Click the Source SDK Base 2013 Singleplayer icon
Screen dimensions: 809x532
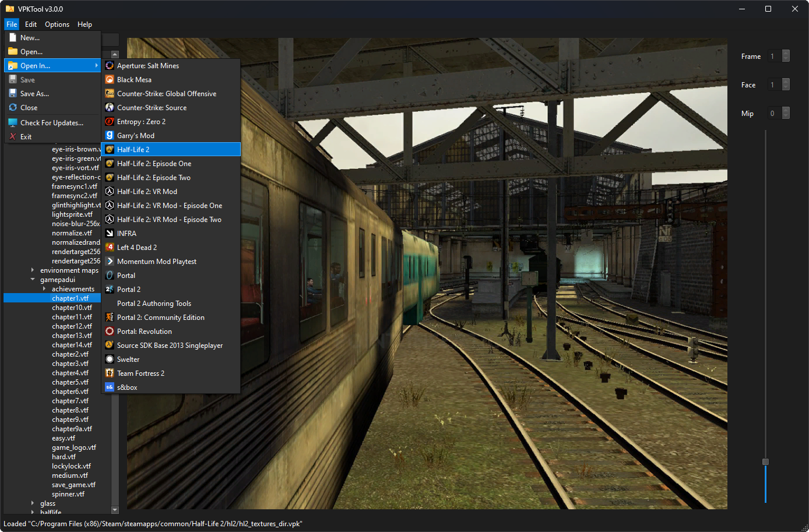(110, 345)
